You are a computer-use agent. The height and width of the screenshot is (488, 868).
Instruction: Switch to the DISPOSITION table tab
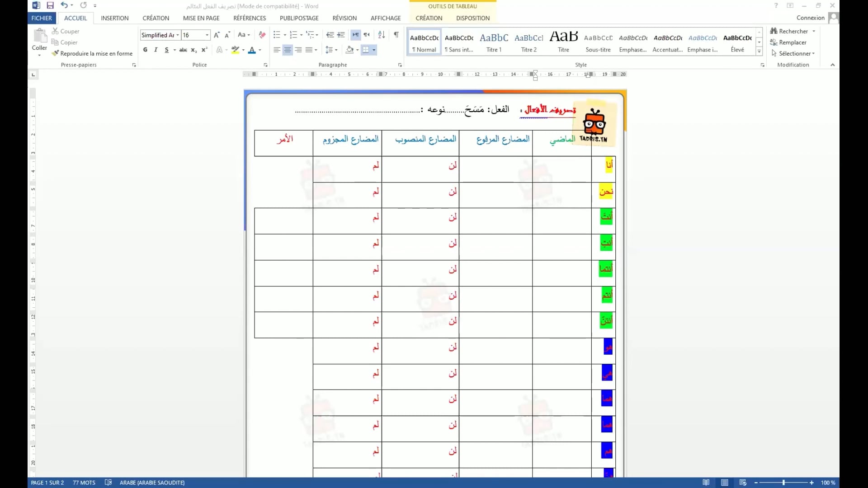tap(472, 18)
